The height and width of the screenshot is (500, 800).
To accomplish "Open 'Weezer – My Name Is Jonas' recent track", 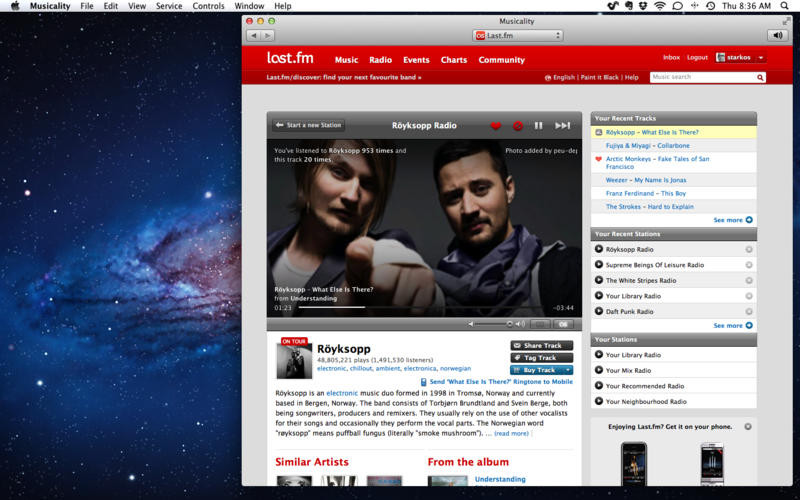I will pyautogui.click(x=646, y=180).
